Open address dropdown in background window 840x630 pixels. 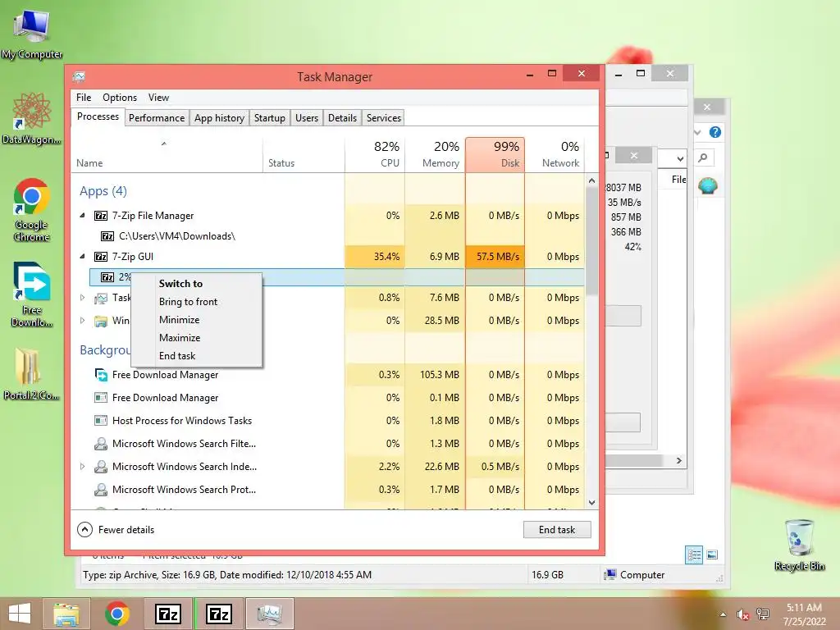pos(680,158)
